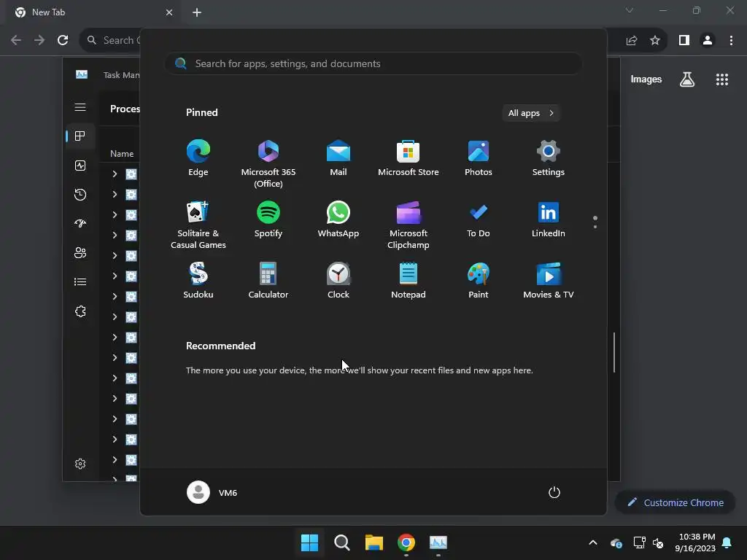747x560 pixels.
Task: Open Solitaire & Casual Games
Action: (198, 225)
